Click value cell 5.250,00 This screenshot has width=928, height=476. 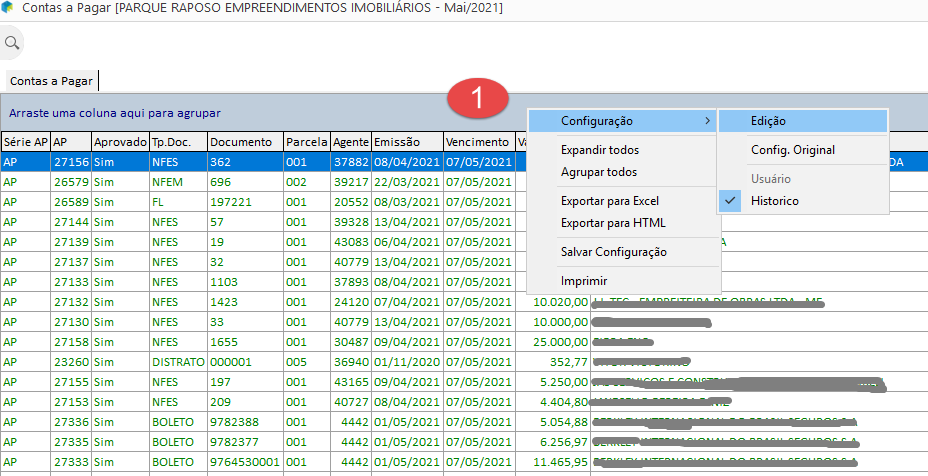click(553, 382)
